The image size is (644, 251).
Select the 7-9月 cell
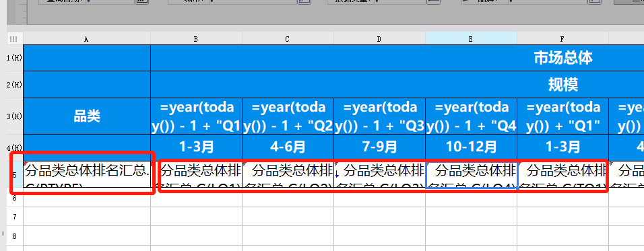pyautogui.click(x=379, y=147)
